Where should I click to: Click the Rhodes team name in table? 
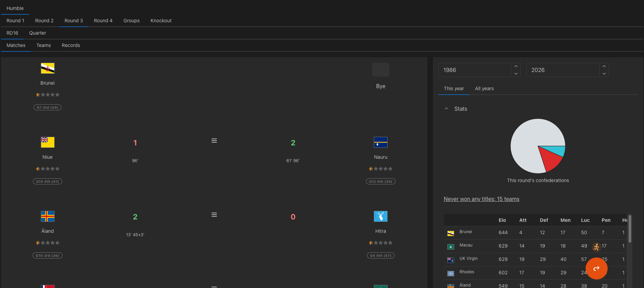(x=467, y=272)
